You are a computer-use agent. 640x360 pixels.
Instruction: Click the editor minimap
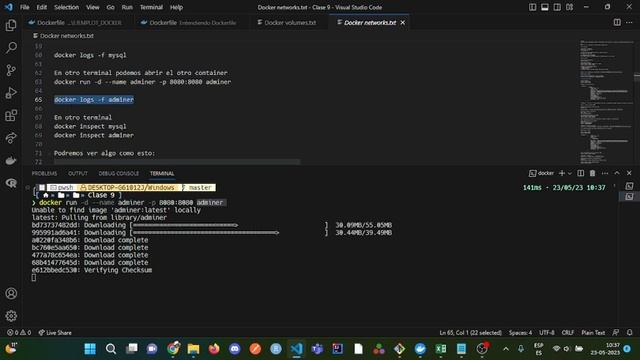tap(606, 102)
